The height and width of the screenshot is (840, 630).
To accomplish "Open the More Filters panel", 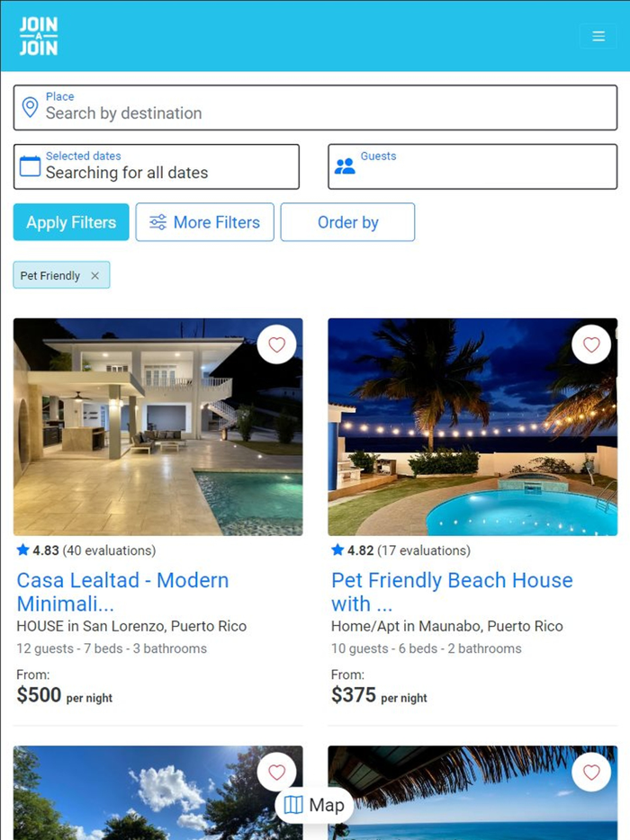I will tap(204, 222).
